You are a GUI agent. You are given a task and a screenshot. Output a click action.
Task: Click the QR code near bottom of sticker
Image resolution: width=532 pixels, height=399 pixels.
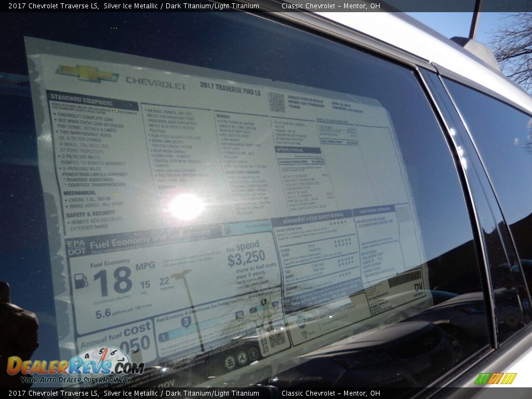click(x=276, y=339)
